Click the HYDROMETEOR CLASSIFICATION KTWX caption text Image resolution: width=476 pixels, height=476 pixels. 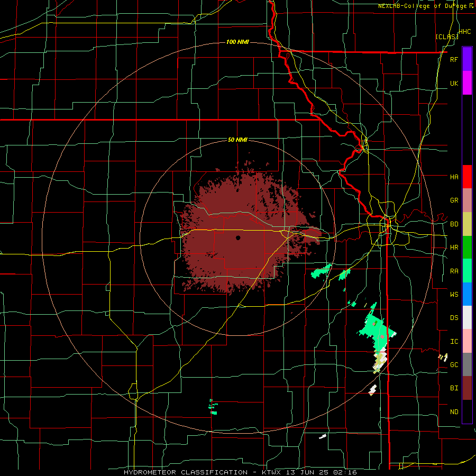pyautogui.click(x=240, y=472)
